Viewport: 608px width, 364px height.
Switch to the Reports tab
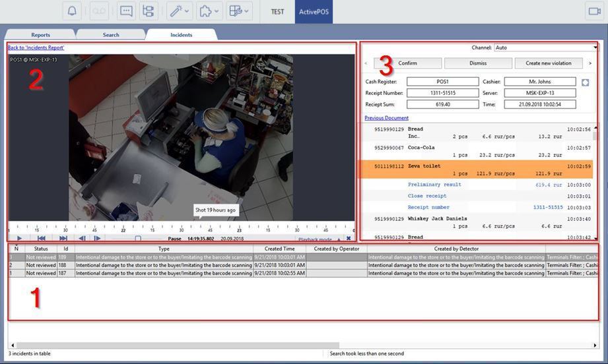click(x=40, y=35)
